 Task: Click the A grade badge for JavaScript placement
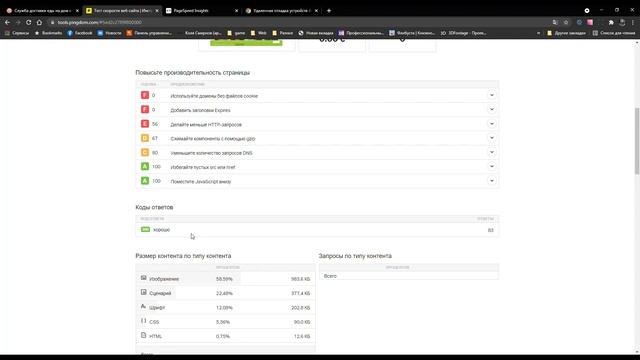[x=145, y=181]
